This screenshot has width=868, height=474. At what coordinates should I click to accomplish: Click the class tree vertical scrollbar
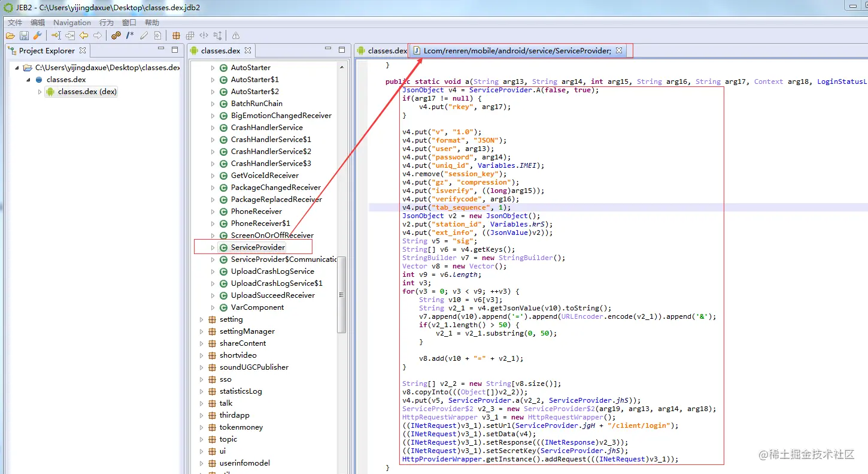342,294
